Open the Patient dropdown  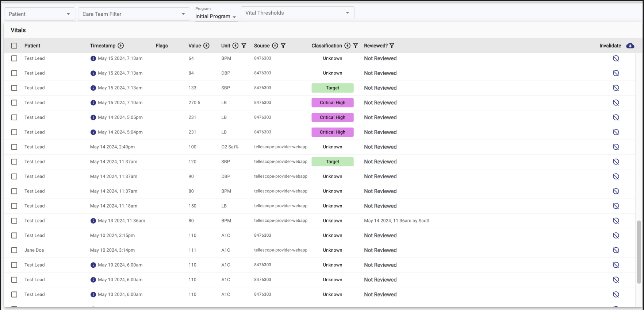click(39, 14)
